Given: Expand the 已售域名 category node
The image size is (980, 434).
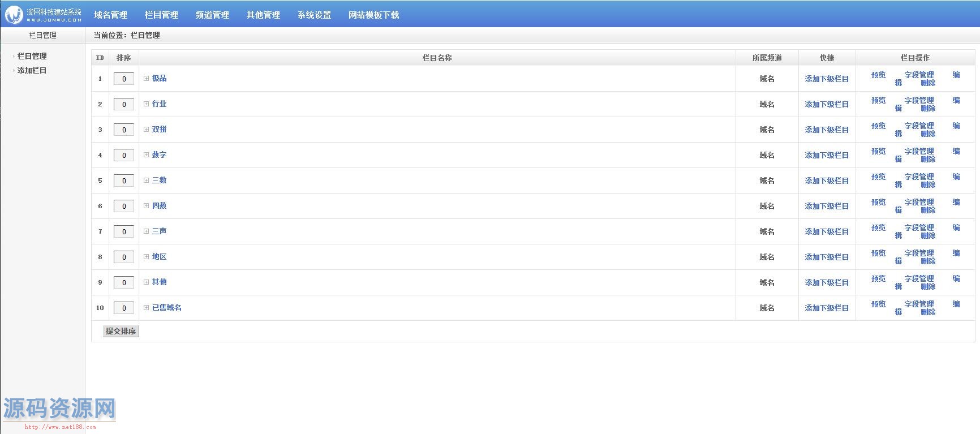Looking at the screenshot, I should (x=146, y=308).
